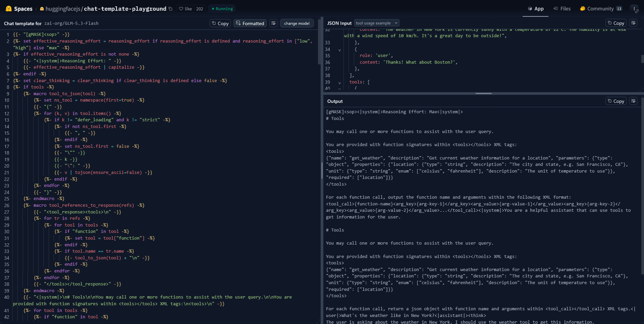Copy the chat template code
The image size is (644, 324).
pyautogui.click(x=220, y=23)
